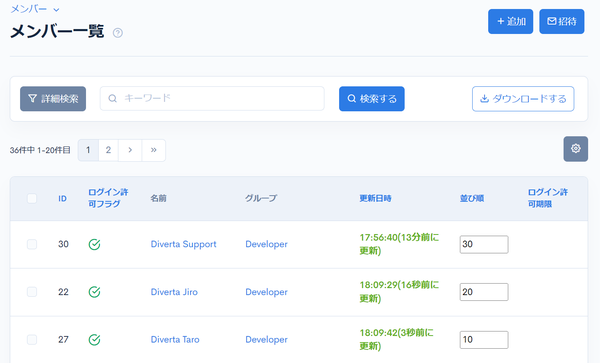The width and height of the screenshot is (600, 363).
Task: Click sort order field with value 10
Action: click(484, 340)
